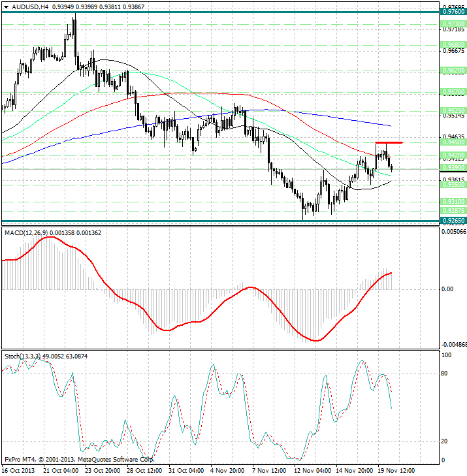Select the 0.95250 price level label
The height and width of the screenshot is (476, 467).
point(453,111)
